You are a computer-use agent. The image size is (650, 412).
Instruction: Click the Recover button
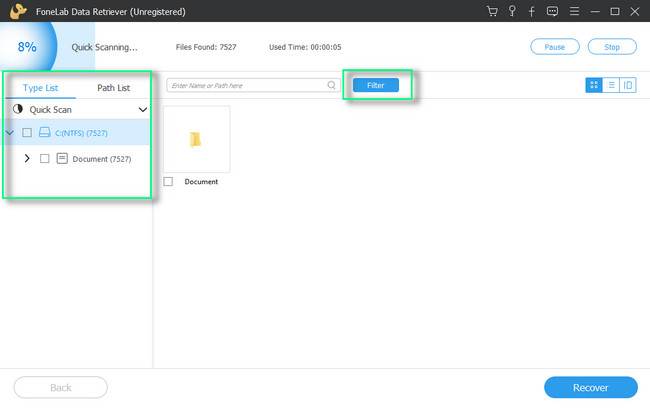click(x=591, y=387)
